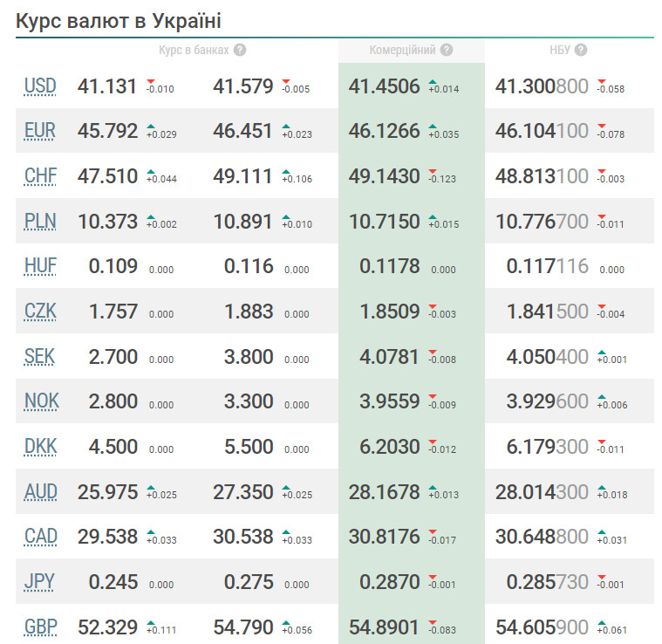Click the EUR NBU rate 46.104100
This screenshot has height=644, width=662.
pyautogui.click(x=542, y=131)
